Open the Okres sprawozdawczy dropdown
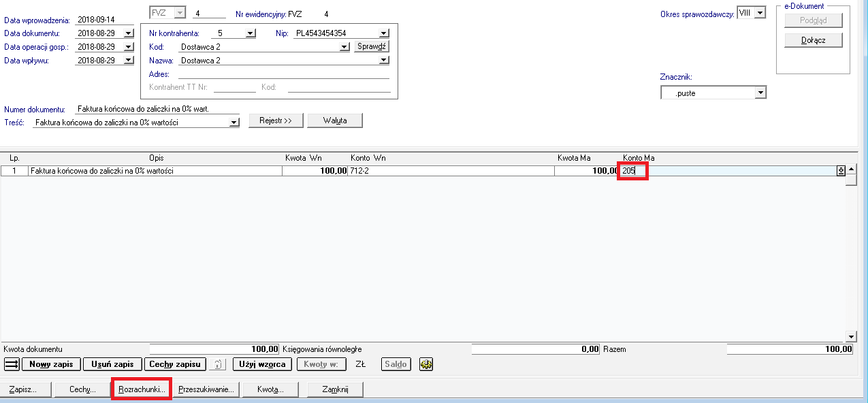Image resolution: width=868 pixels, height=403 pixels. [761, 12]
